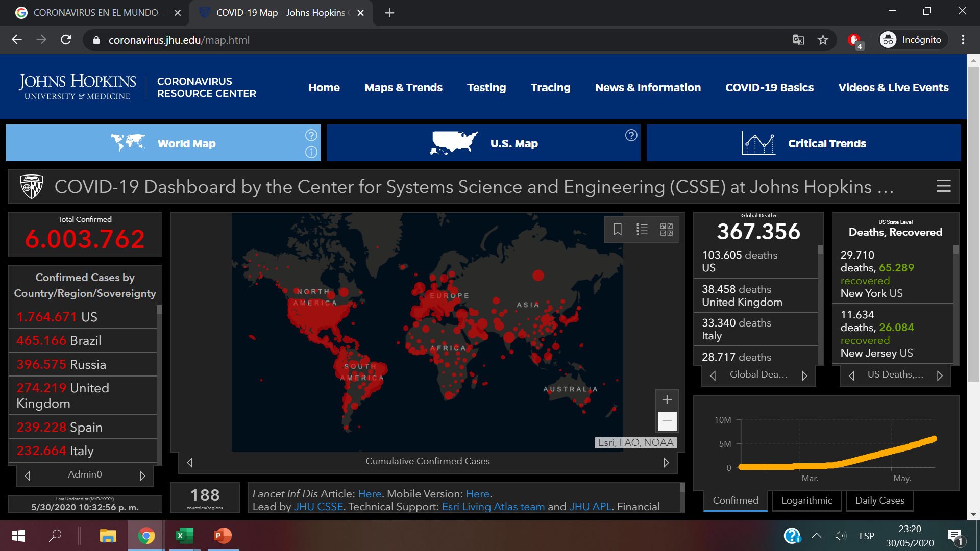Zoom in on the map
Image resolution: width=980 pixels, height=551 pixels.
[x=667, y=399]
